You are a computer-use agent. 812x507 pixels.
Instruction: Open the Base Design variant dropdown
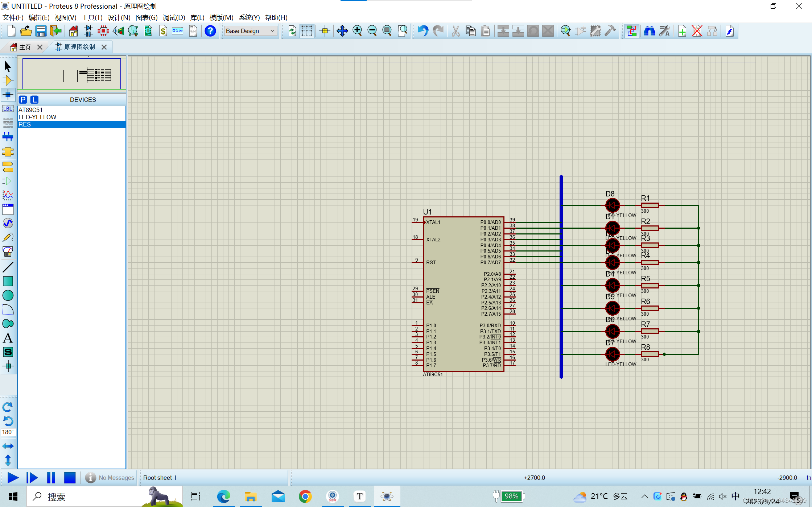click(250, 31)
